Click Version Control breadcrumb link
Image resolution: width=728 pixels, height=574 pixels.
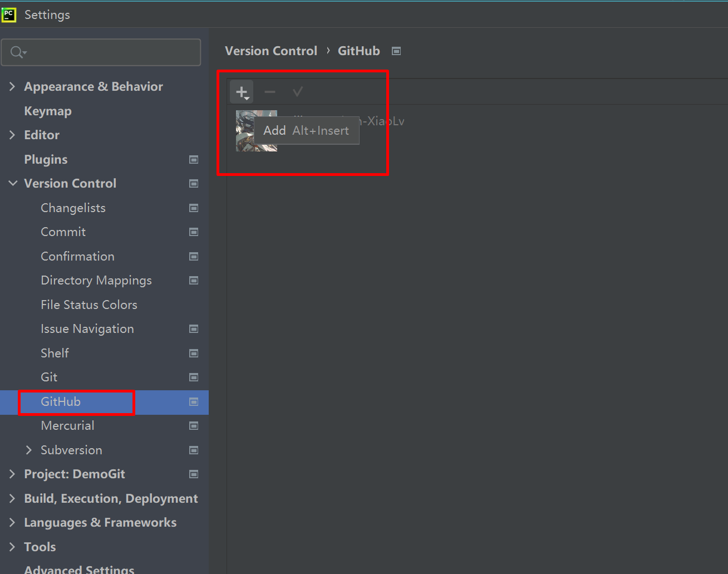[271, 51]
